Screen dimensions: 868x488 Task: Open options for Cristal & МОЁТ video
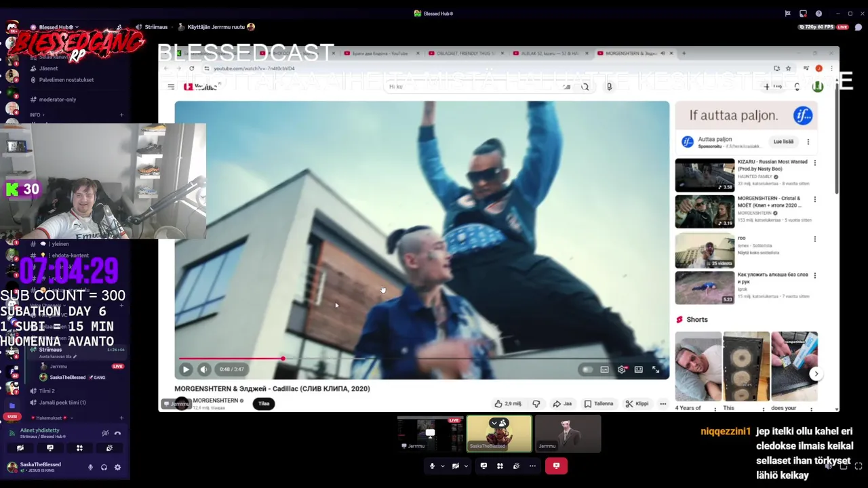[814, 199]
